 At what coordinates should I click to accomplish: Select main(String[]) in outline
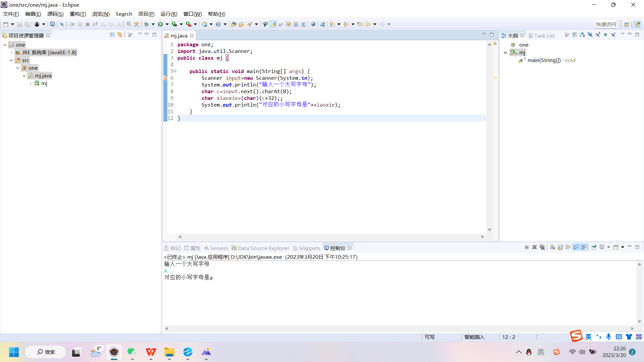pyautogui.click(x=544, y=60)
